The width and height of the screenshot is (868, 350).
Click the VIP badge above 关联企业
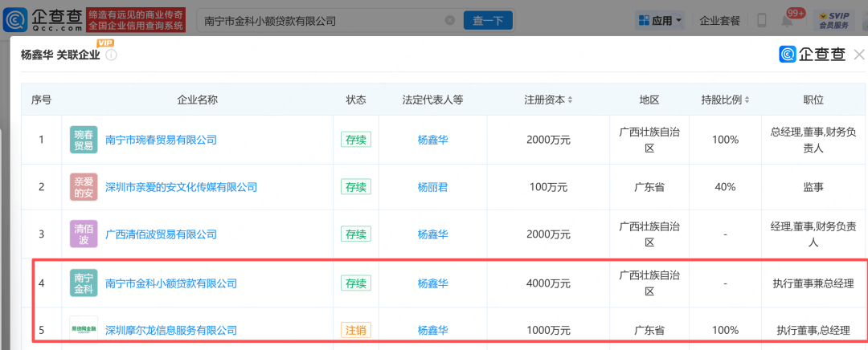105,43
